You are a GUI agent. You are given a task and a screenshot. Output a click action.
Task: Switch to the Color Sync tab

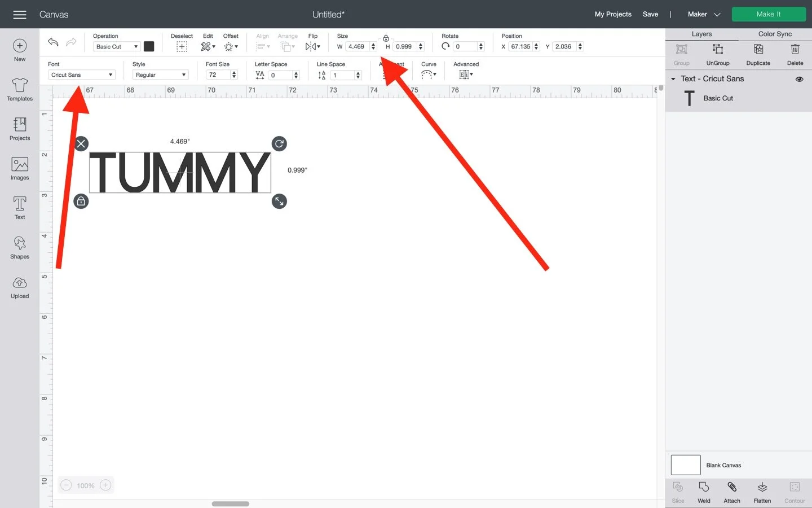pos(775,34)
